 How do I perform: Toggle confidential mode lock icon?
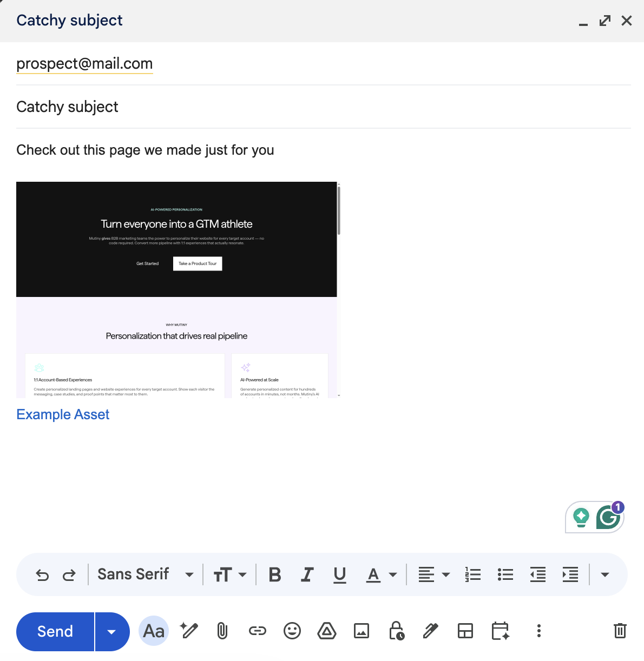click(397, 631)
